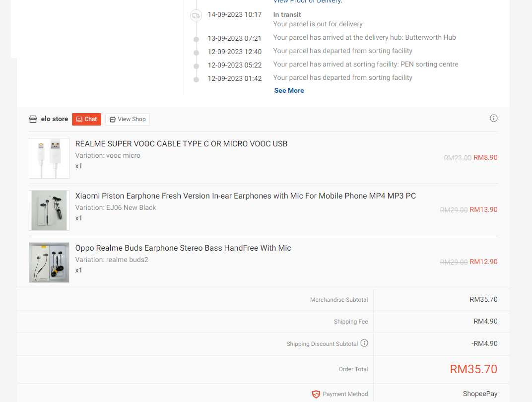
Task: Open the View Shop button
Action: pos(128,119)
